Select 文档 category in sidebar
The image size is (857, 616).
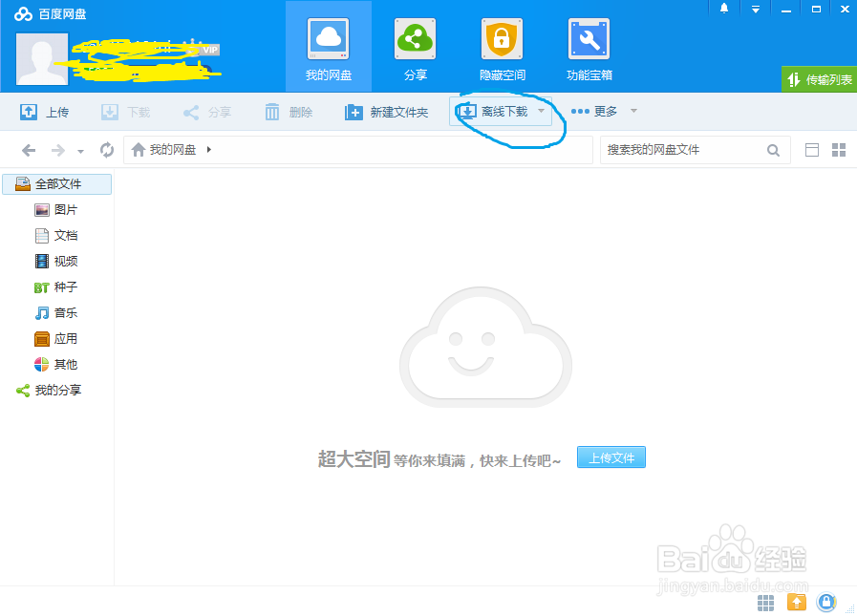tap(56, 236)
